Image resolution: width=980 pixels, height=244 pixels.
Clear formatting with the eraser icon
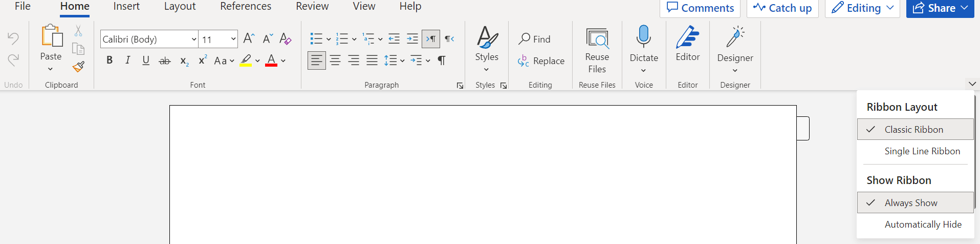point(286,38)
